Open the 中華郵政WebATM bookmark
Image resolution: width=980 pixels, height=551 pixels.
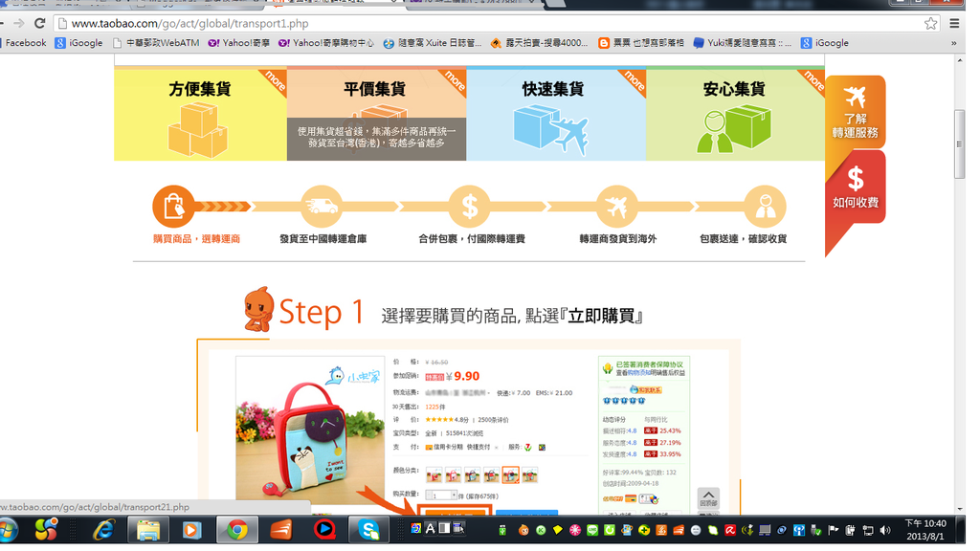point(156,43)
